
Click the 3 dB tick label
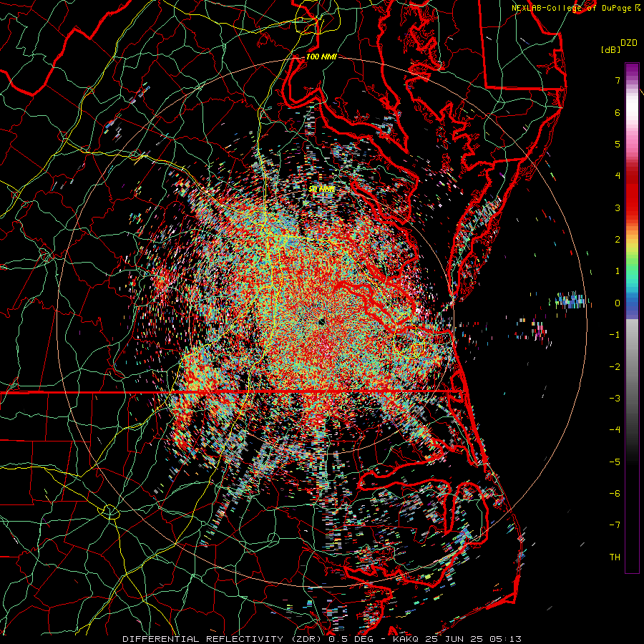pos(618,208)
